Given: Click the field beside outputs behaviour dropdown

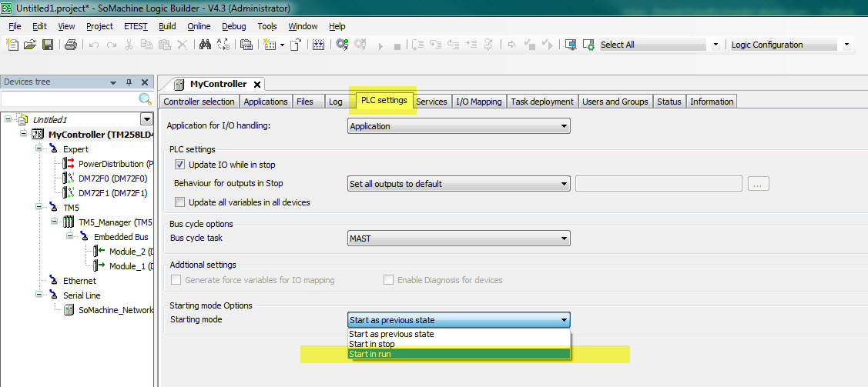Looking at the screenshot, I should [659, 184].
